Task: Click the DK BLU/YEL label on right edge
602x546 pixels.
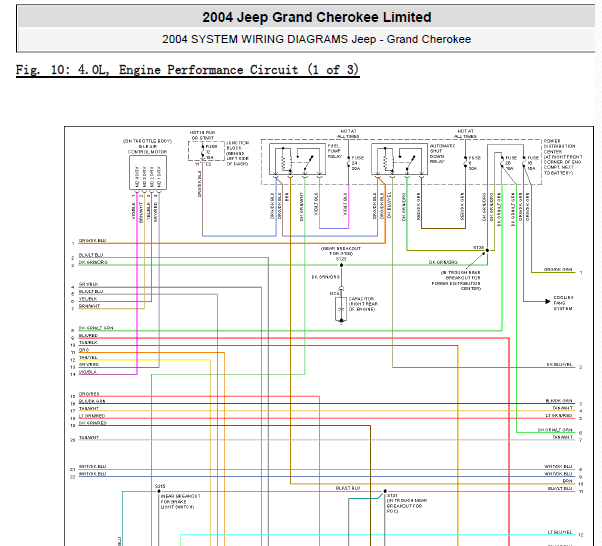Action: coord(559,364)
